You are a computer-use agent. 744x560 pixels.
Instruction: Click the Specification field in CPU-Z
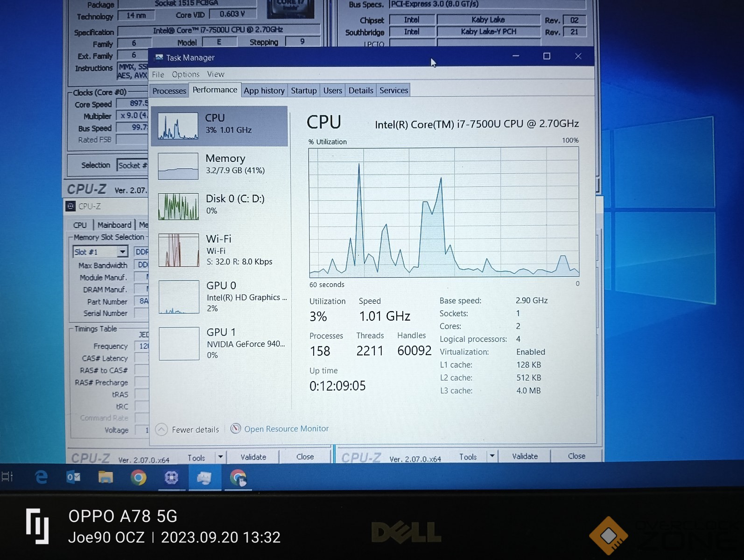click(218, 31)
